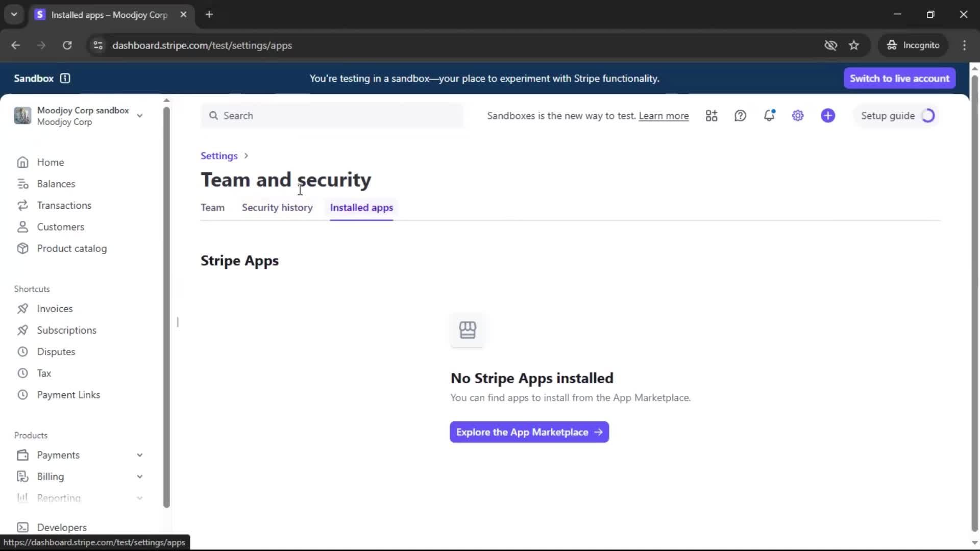
Task: Click the settings gear icon
Action: [798, 116]
